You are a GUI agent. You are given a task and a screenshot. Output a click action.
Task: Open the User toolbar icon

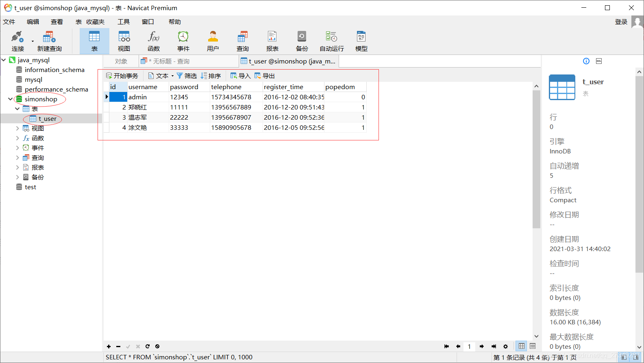[x=213, y=41]
